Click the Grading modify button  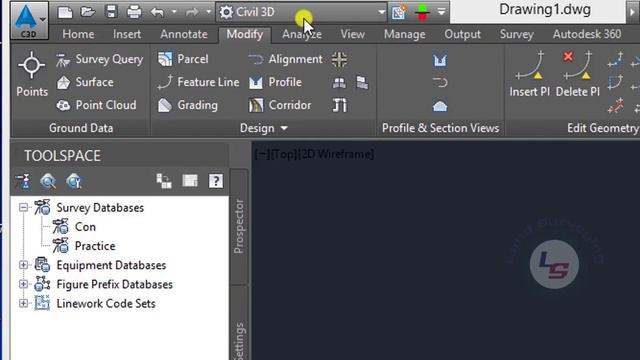(x=188, y=105)
